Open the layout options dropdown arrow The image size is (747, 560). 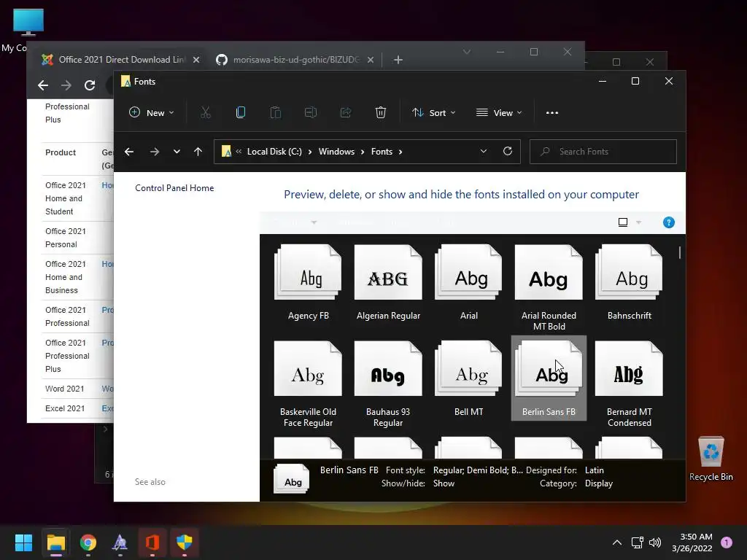tap(639, 222)
